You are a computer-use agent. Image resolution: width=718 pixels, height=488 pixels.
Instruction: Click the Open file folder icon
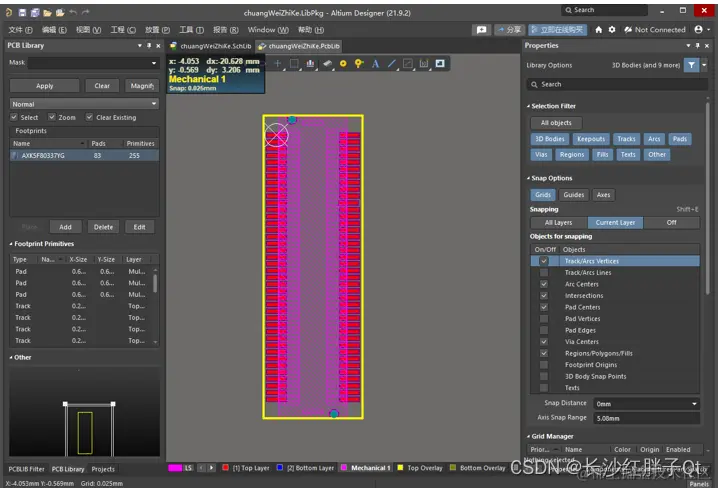[47, 13]
